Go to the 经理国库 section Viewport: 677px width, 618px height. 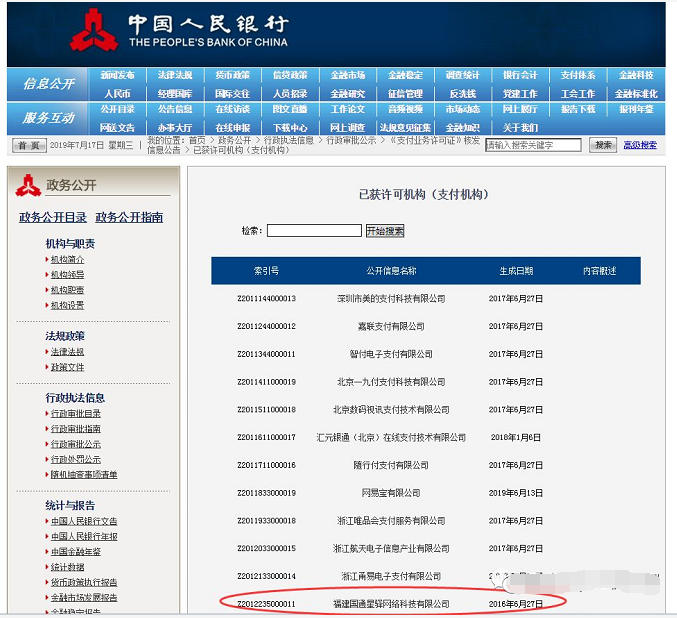(x=175, y=94)
